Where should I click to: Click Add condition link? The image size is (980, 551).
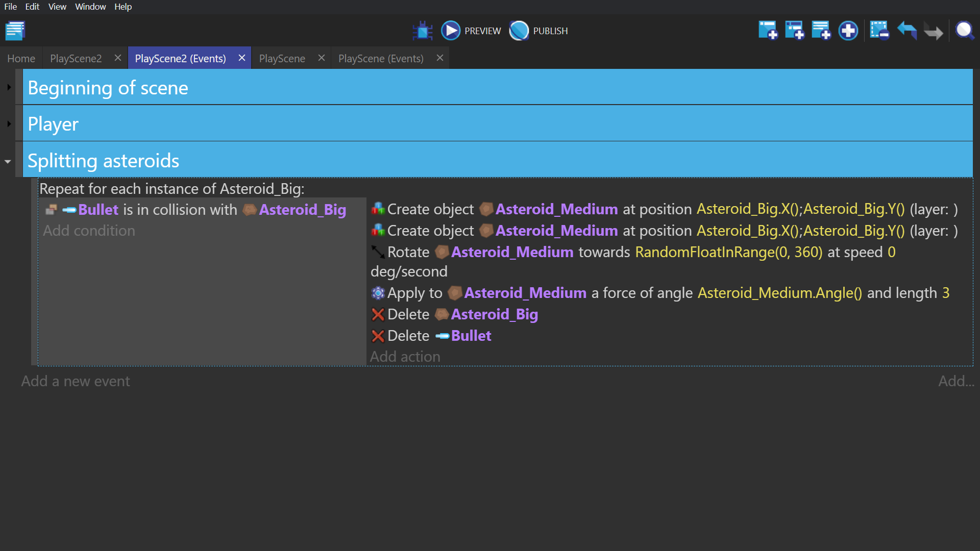[89, 231]
